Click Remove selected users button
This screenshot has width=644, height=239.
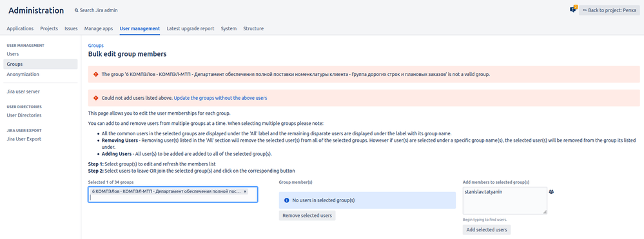click(307, 216)
